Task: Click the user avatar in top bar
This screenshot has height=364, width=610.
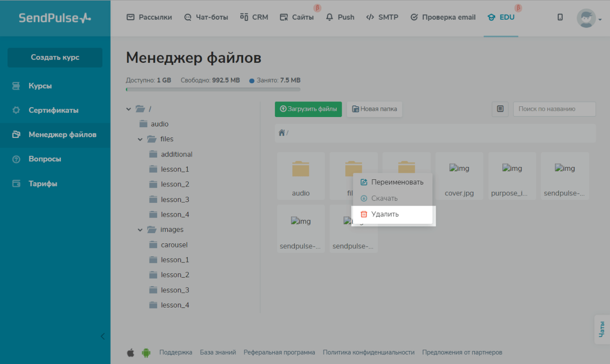Action: pos(586,18)
